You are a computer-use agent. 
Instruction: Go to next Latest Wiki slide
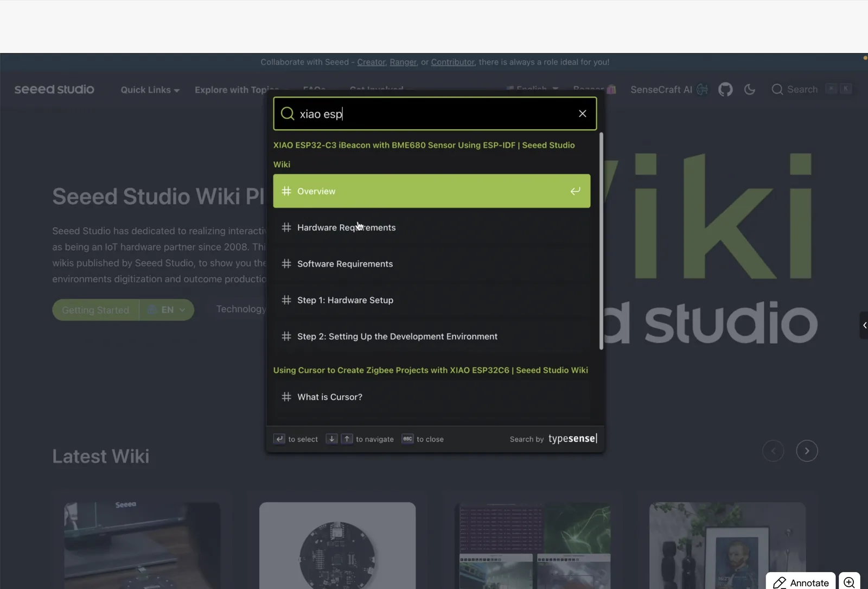click(x=807, y=451)
